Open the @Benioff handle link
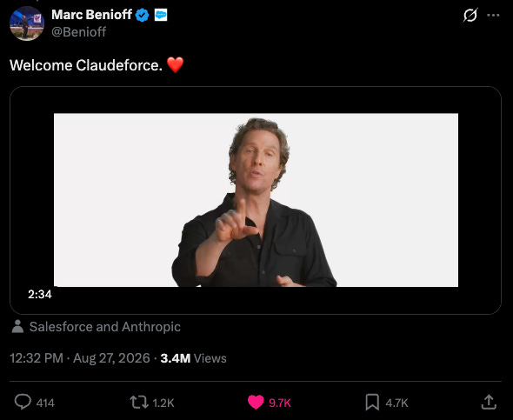This screenshot has width=513, height=420. pos(79,32)
